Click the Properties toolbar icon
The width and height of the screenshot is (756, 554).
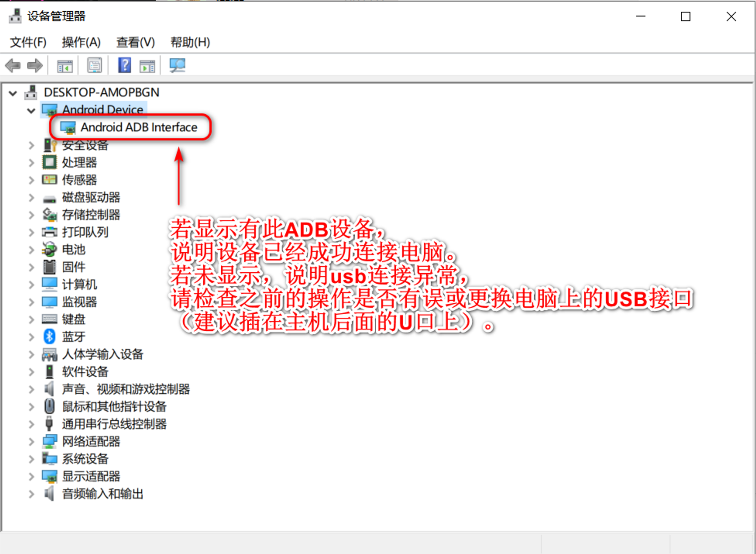(x=94, y=66)
